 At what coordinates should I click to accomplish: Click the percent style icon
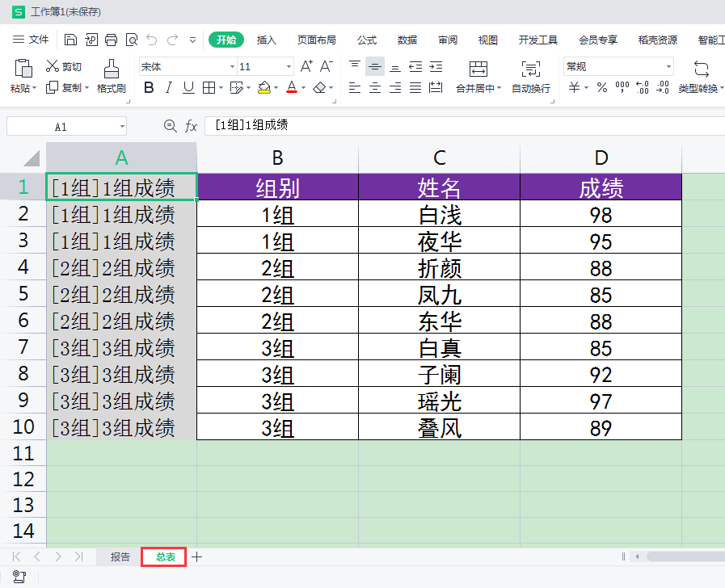click(x=602, y=87)
